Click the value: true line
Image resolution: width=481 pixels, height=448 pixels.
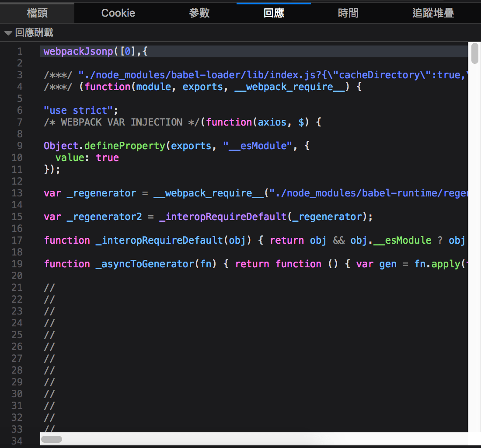pyautogui.click(x=87, y=158)
